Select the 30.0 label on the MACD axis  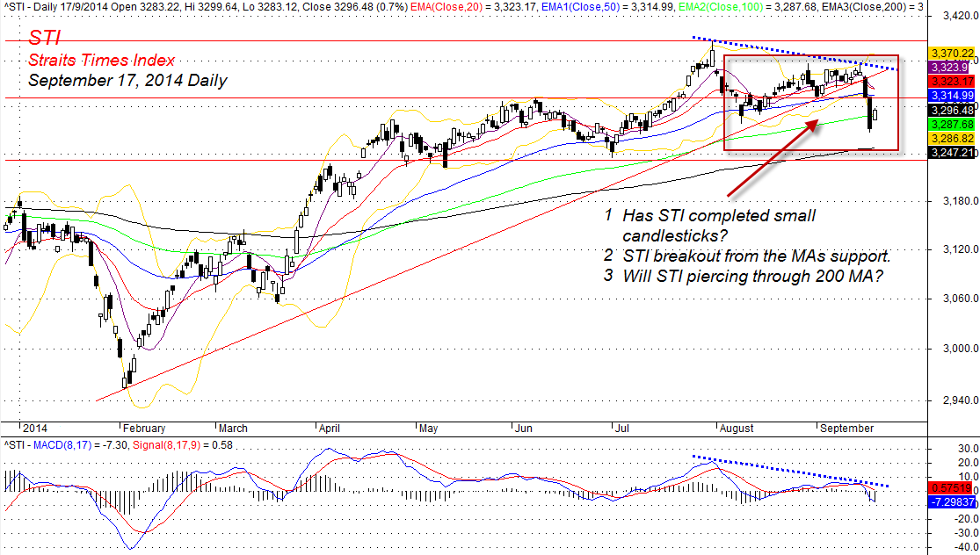click(968, 449)
